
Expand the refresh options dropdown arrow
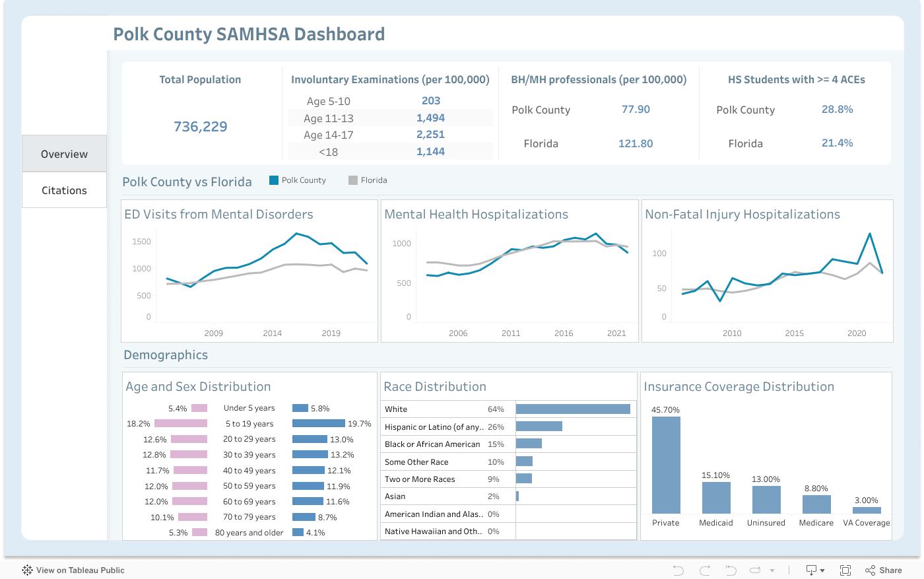(x=772, y=571)
